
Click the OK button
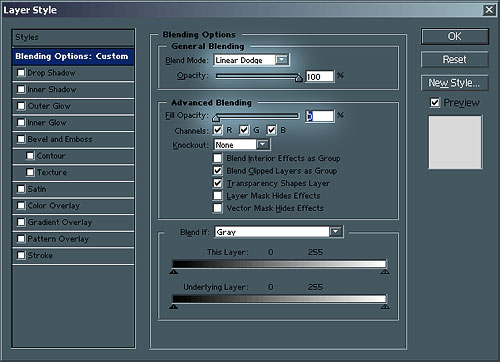(x=455, y=36)
